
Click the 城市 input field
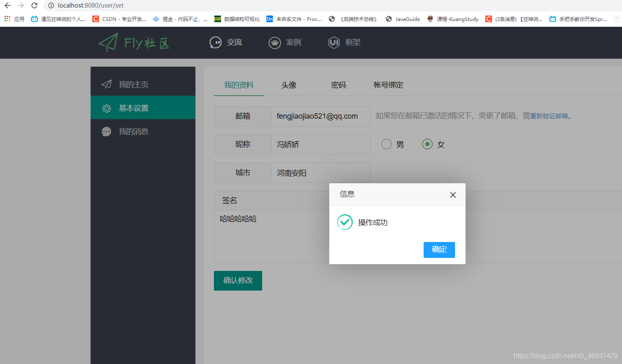(320, 173)
